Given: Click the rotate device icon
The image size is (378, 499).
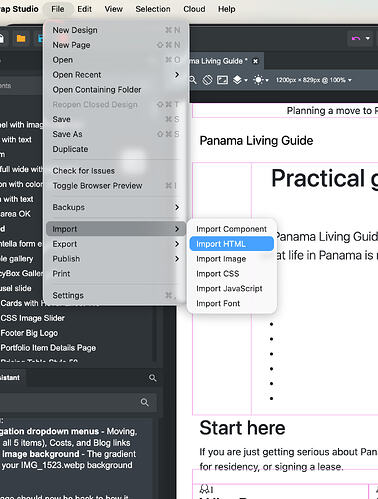Looking at the screenshot, I should tap(207, 80).
